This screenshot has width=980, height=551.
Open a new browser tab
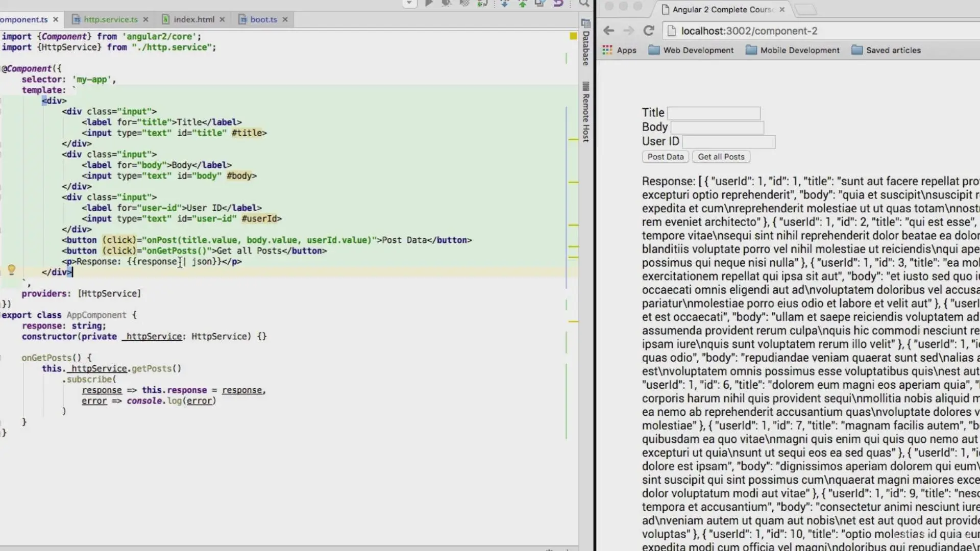click(x=806, y=9)
